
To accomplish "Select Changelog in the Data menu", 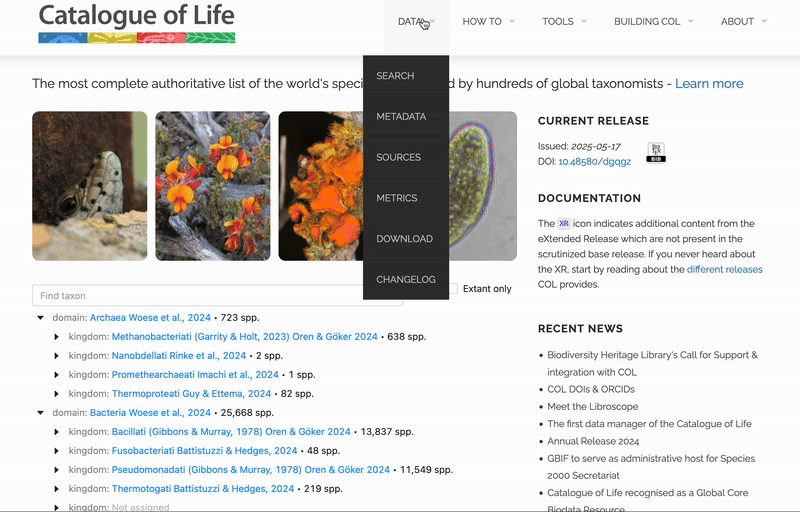I will coord(405,280).
